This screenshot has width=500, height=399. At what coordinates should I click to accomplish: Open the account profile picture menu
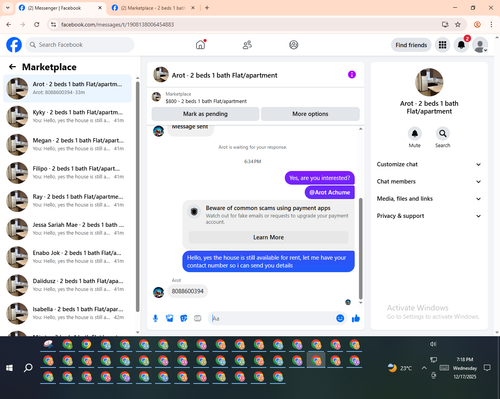pos(480,45)
